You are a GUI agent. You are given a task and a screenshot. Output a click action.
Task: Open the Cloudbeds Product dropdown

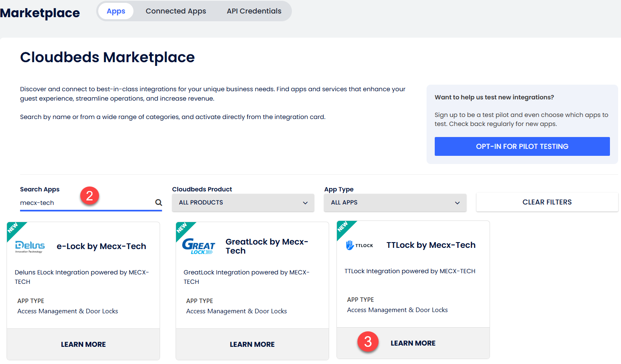(x=243, y=202)
